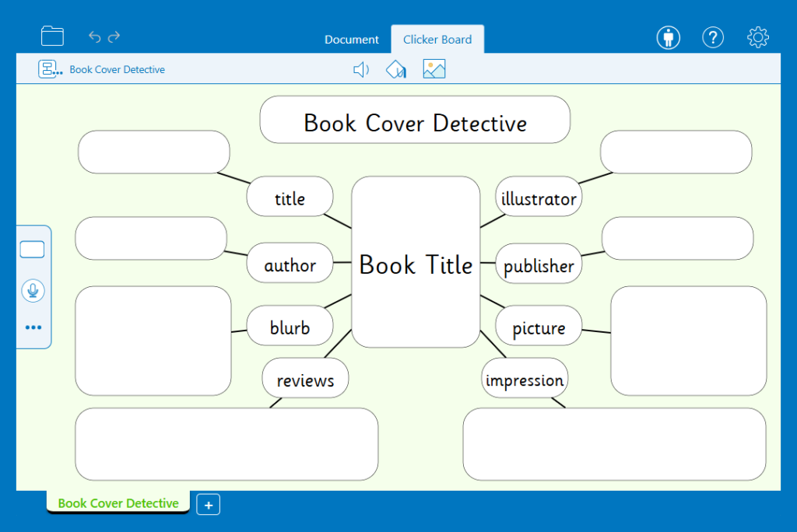The height and width of the screenshot is (532, 797).
Task: Click the empty cell linked to reviews
Action: (x=226, y=444)
